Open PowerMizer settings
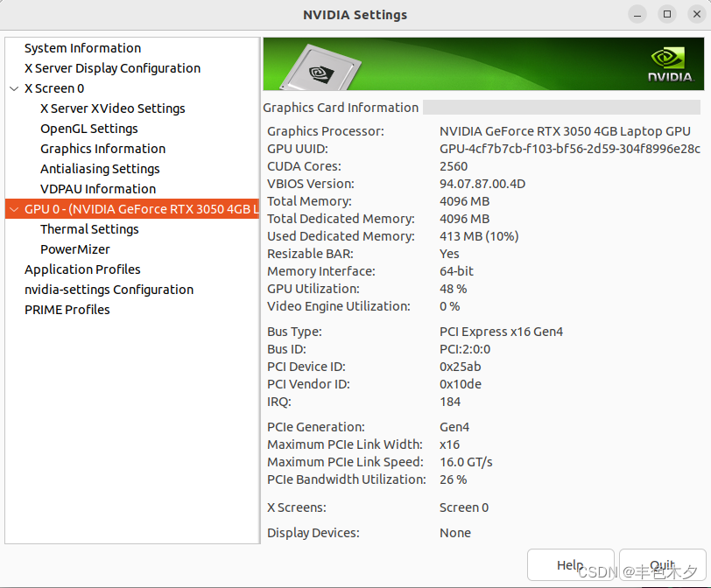711x588 pixels. pyautogui.click(x=74, y=249)
